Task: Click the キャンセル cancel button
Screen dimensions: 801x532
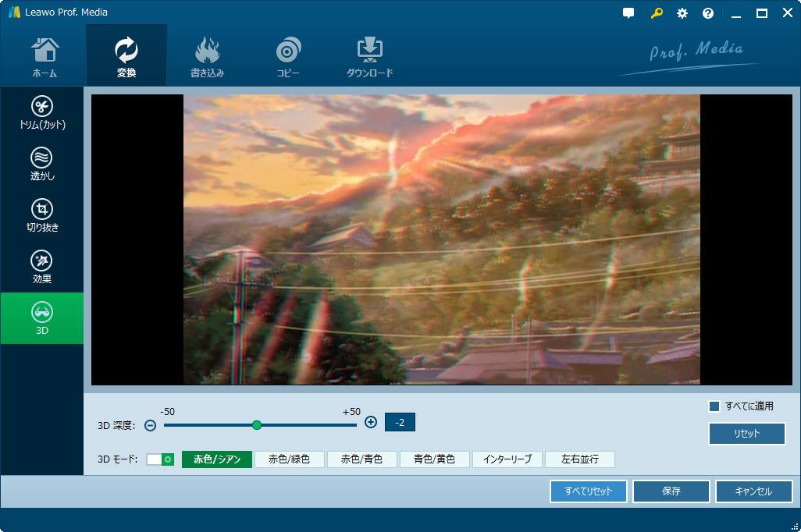Action: point(754,491)
